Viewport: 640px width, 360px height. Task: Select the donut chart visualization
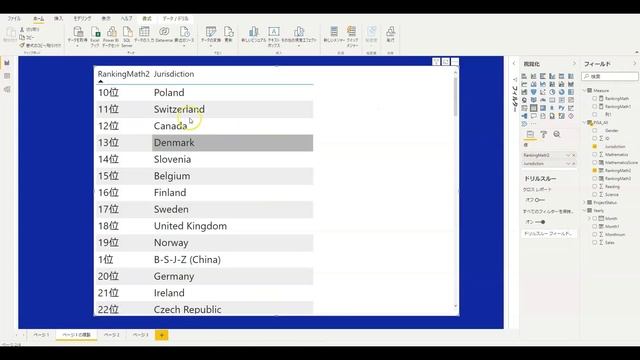[562, 92]
